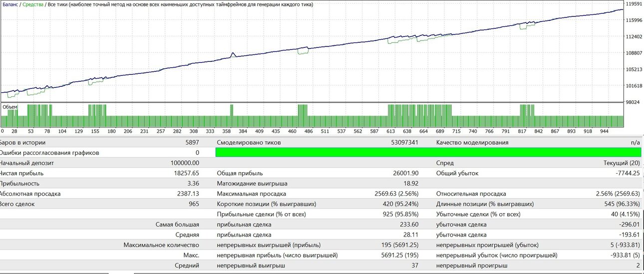Click the 'Текущий (20)' spread value
This screenshot has width=644, height=274.
(622, 163)
